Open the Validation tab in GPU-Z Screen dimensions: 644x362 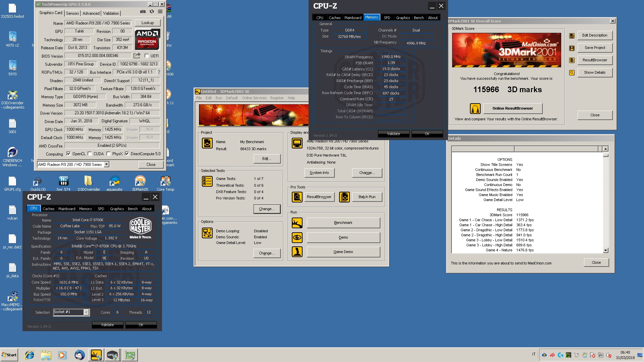[111, 13]
